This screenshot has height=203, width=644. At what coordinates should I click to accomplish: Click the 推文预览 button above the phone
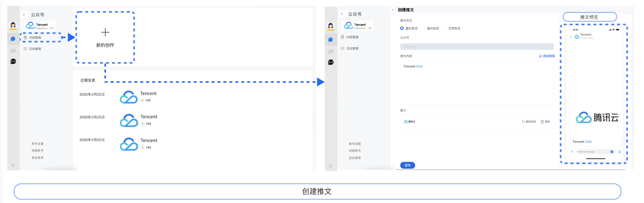[589, 17]
